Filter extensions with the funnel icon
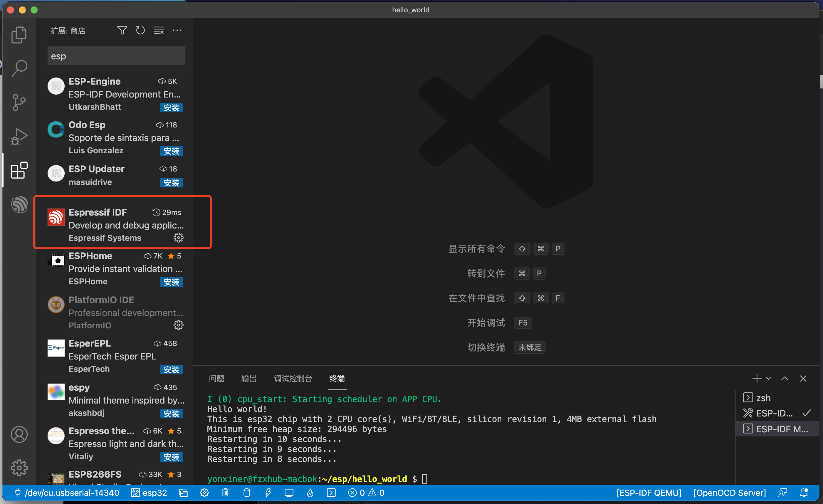The height and width of the screenshot is (504, 823). [122, 30]
